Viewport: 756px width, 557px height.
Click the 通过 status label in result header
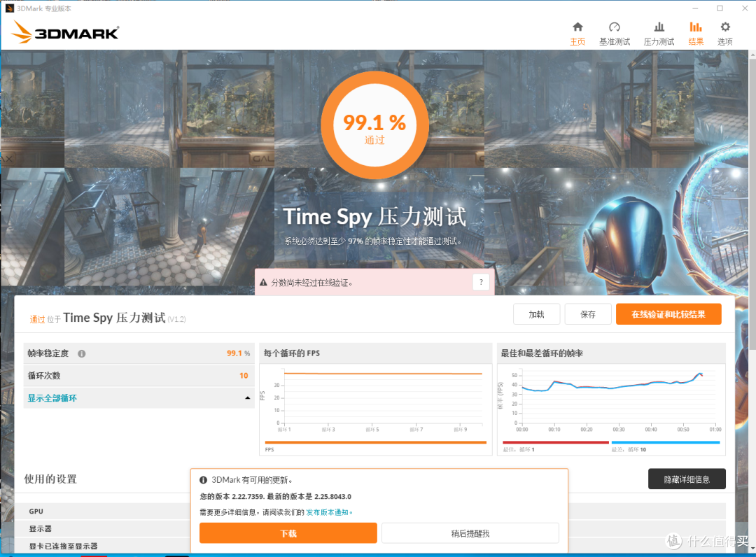click(37, 319)
